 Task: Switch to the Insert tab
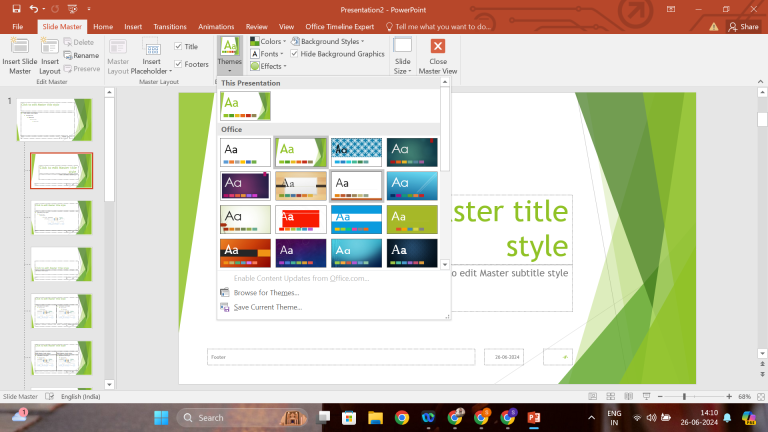133,26
